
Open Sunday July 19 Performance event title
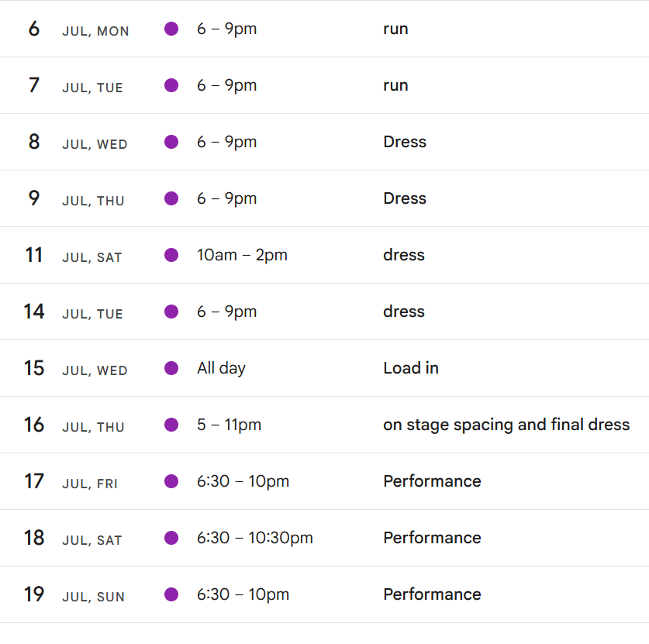click(432, 594)
